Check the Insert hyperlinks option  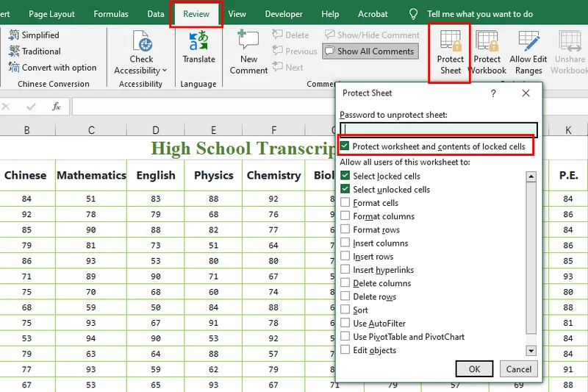tap(345, 269)
